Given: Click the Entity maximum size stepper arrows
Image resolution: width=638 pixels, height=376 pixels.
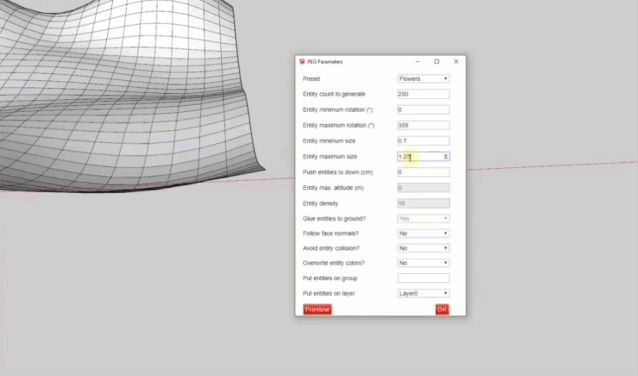Looking at the screenshot, I should (x=446, y=156).
